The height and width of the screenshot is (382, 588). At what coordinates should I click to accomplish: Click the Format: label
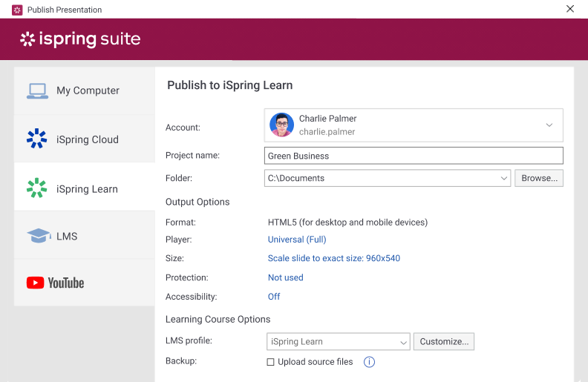coord(180,223)
